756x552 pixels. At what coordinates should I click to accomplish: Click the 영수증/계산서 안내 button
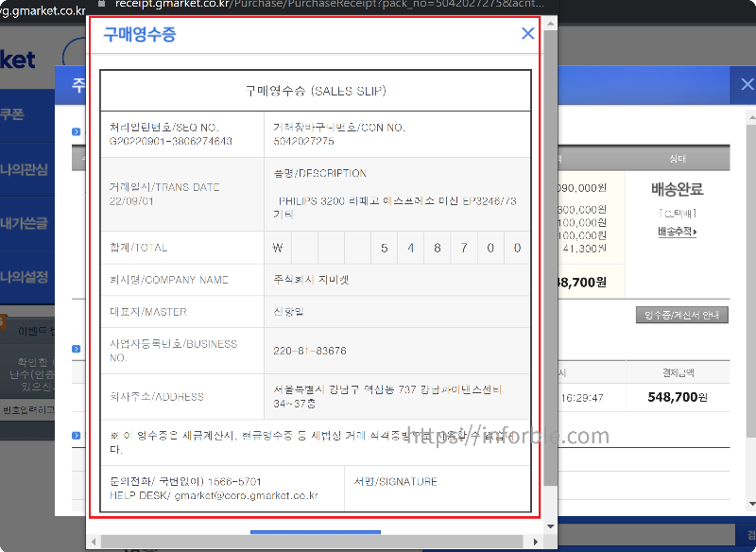click(681, 315)
